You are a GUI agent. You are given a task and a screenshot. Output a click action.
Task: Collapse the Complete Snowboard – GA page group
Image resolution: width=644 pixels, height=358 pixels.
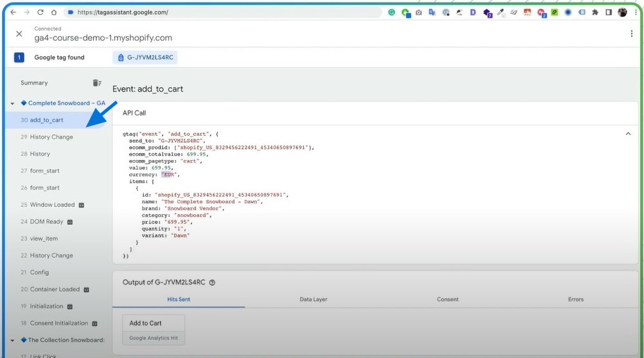tap(12, 103)
